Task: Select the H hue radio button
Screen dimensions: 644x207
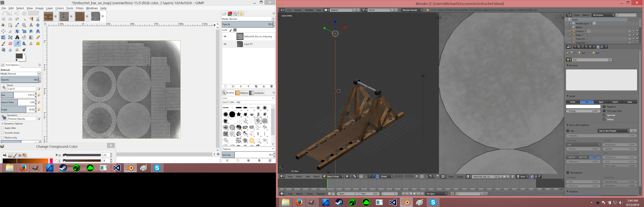Action: tap(56, 155)
